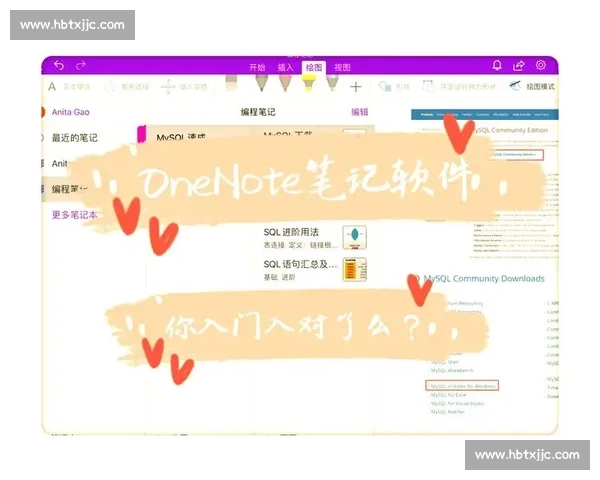Click the Anita Gao avatar icon
Image resolution: width=600 pixels, height=480 pixels.
pos(43,112)
